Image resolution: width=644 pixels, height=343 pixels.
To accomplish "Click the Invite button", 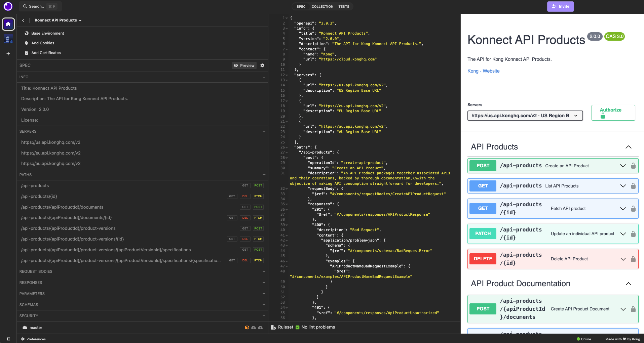I will click(561, 6).
